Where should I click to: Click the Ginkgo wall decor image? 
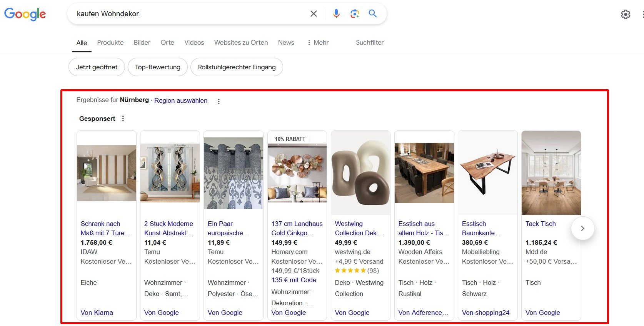(x=297, y=173)
